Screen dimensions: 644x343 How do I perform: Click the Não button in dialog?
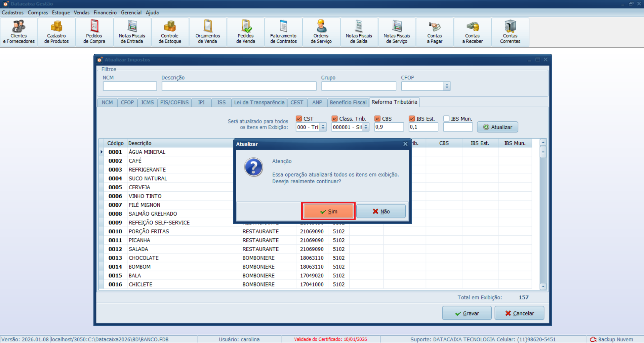tap(381, 212)
